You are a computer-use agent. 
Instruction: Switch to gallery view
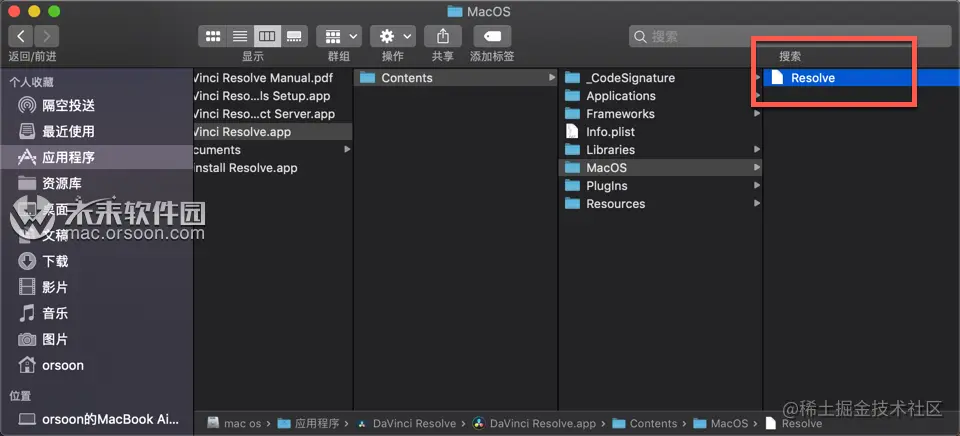[x=294, y=36]
